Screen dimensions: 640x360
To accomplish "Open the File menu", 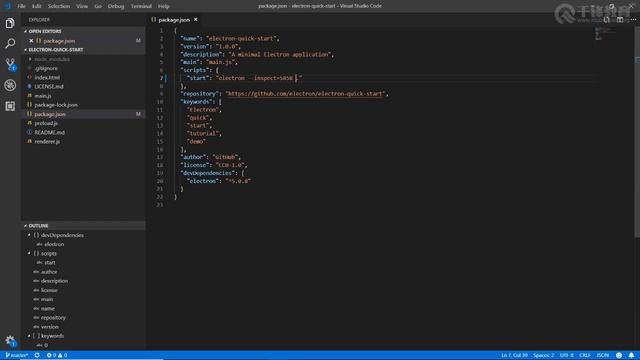I will [21, 6].
